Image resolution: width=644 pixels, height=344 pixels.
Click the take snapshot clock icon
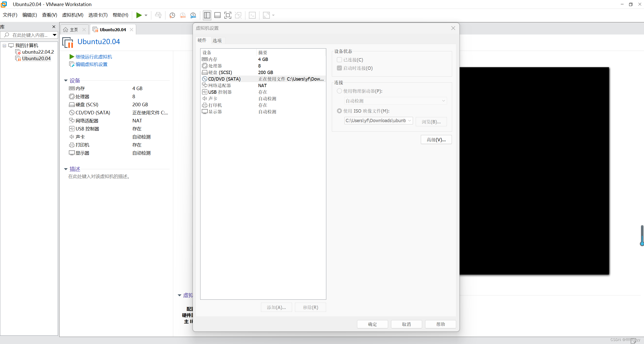[172, 15]
